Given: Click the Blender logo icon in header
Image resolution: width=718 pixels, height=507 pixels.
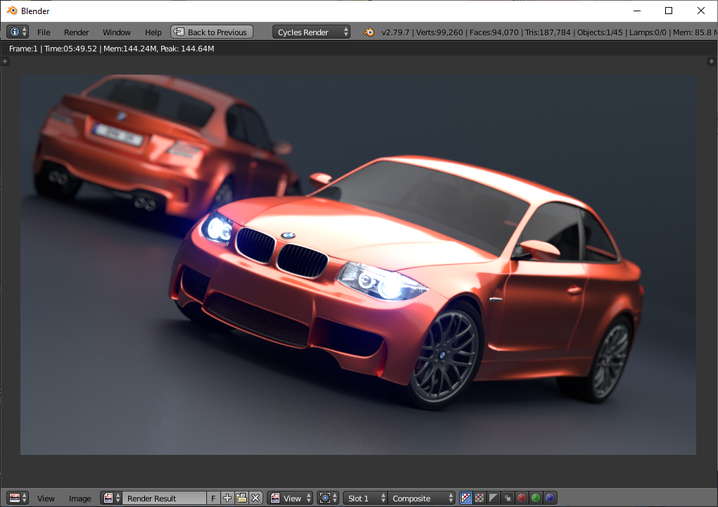Looking at the screenshot, I should (369, 32).
